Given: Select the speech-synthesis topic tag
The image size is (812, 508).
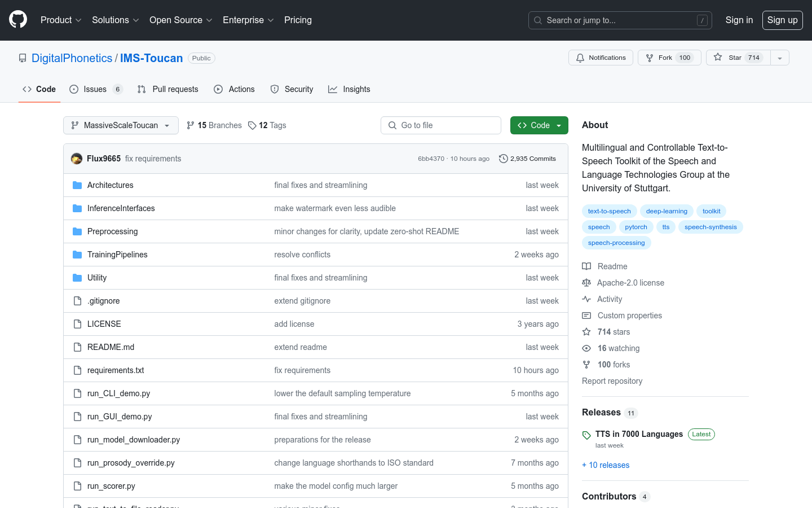Looking at the screenshot, I should click(x=710, y=227).
